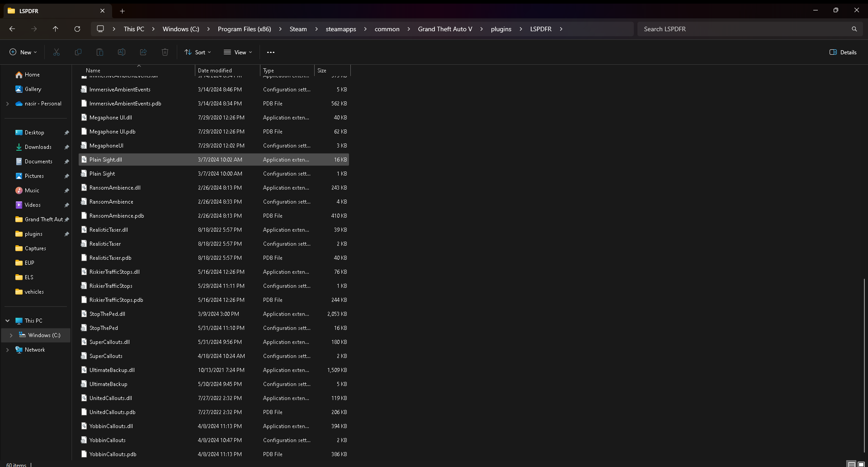The width and height of the screenshot is (868, 467).
Task: Open the Captures pinned folder
Action: click(36, 248)
